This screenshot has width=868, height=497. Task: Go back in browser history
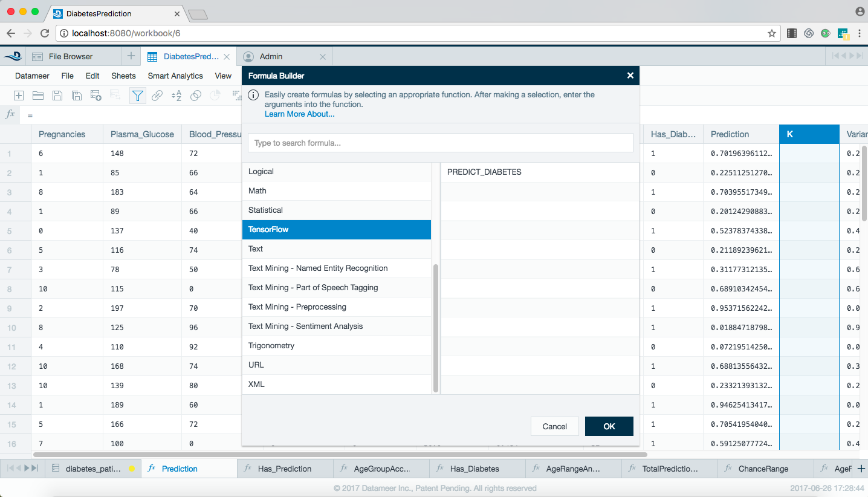coord(11,33)
